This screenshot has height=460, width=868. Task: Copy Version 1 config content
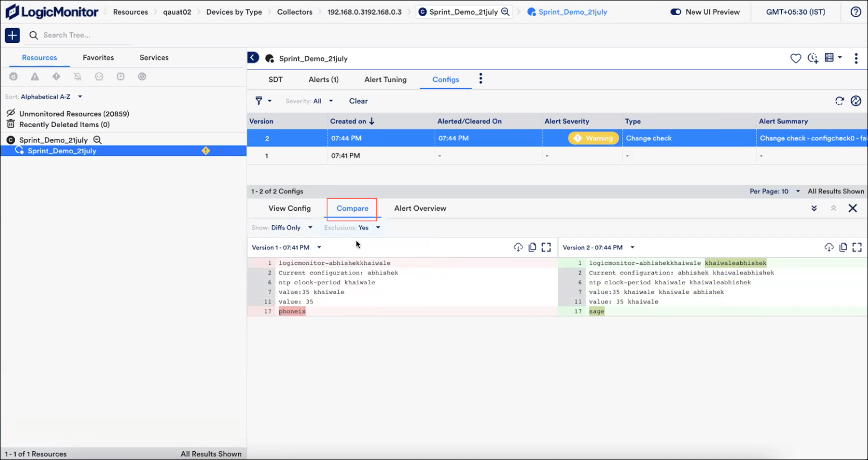(532, 247)
